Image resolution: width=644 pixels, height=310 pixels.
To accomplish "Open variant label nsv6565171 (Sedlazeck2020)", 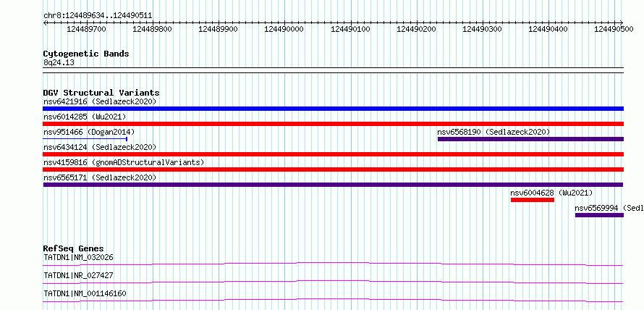I will [x=100, y=177].
